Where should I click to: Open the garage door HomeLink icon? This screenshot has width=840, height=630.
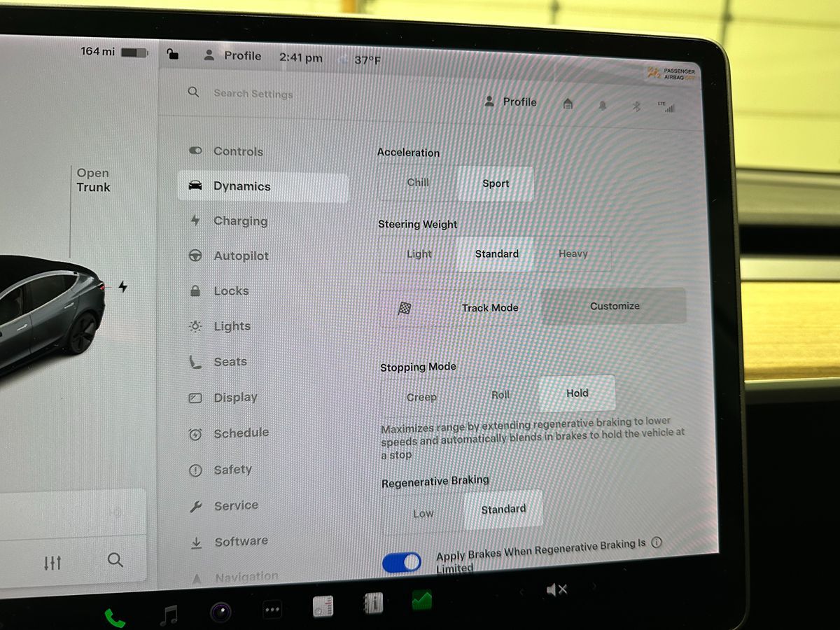pyautogui.click(x=568, y=104)
